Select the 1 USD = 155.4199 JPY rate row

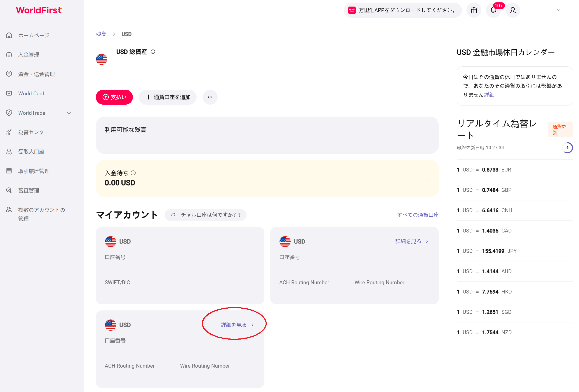(x=515, y=251)
